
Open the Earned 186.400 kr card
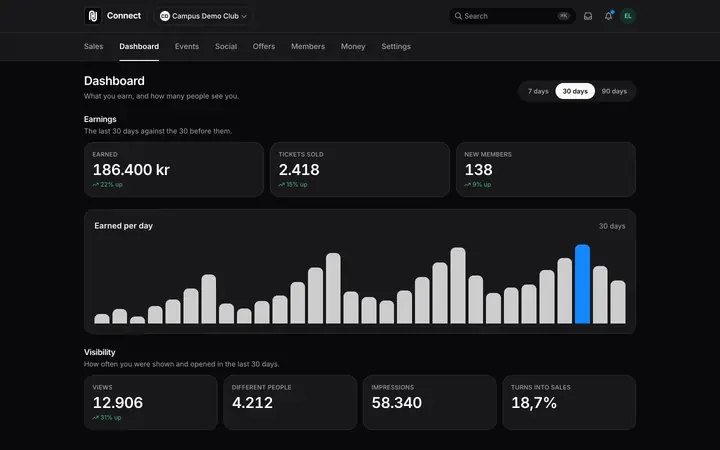point(174,169)
